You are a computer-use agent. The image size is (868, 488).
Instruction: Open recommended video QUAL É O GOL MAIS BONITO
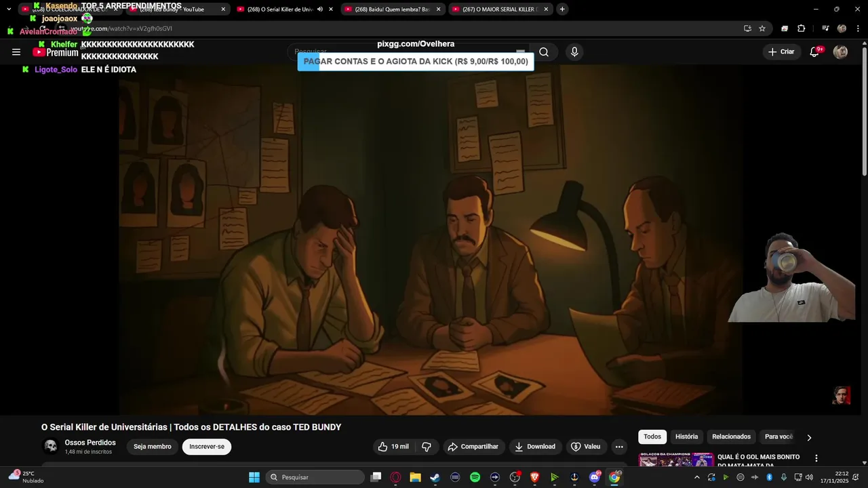758,461
